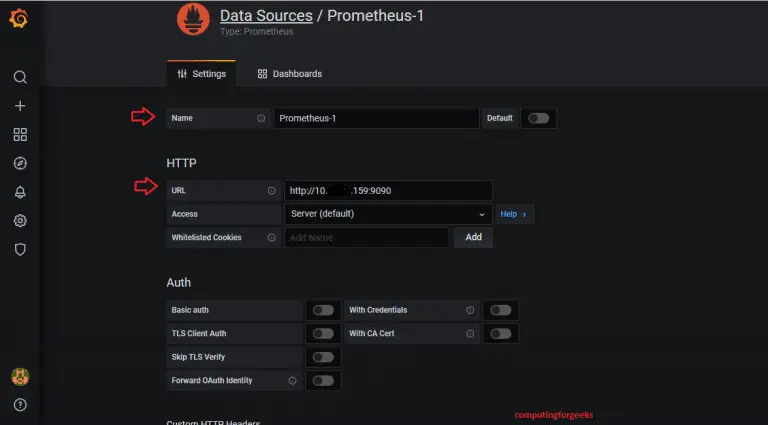Click the Add button for whitelisted cookies

[x=473, y=238]
